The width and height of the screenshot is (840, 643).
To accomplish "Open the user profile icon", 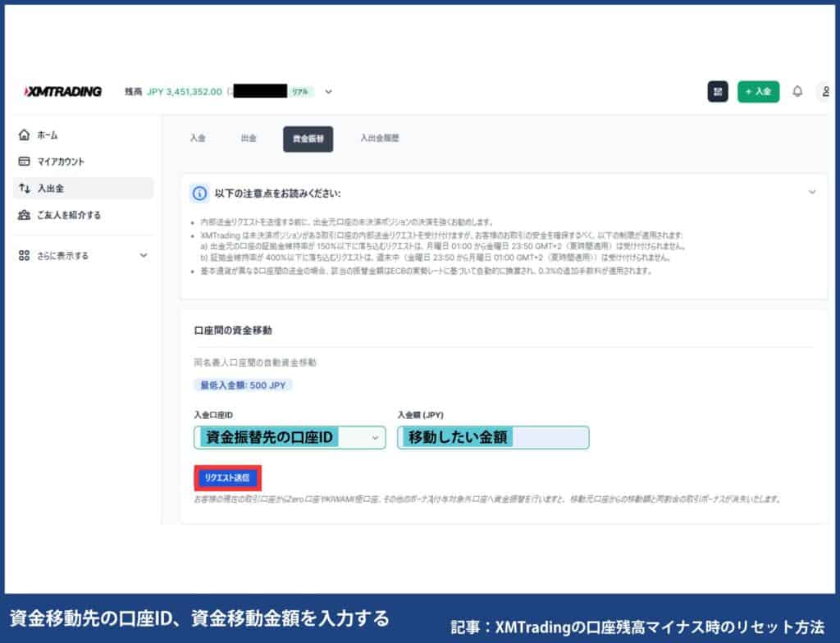I will pyautogui.click(x=825, y=92).
